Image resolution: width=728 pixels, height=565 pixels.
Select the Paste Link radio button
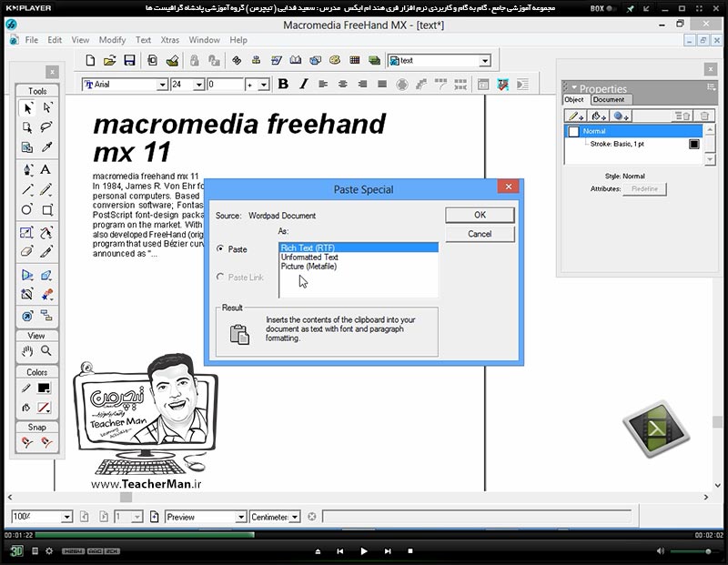(220, 277)
